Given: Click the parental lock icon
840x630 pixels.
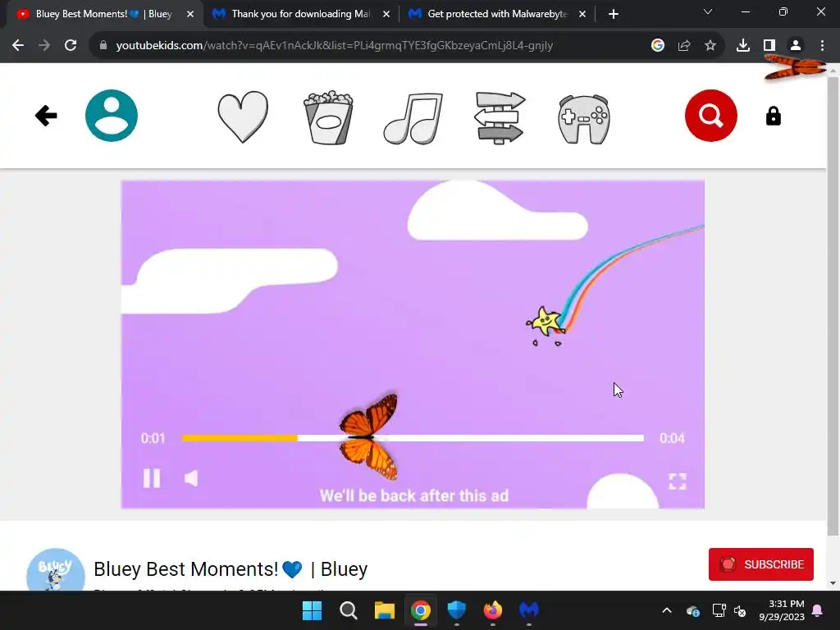Looking at the screenshot, I should tap(773, 116).
